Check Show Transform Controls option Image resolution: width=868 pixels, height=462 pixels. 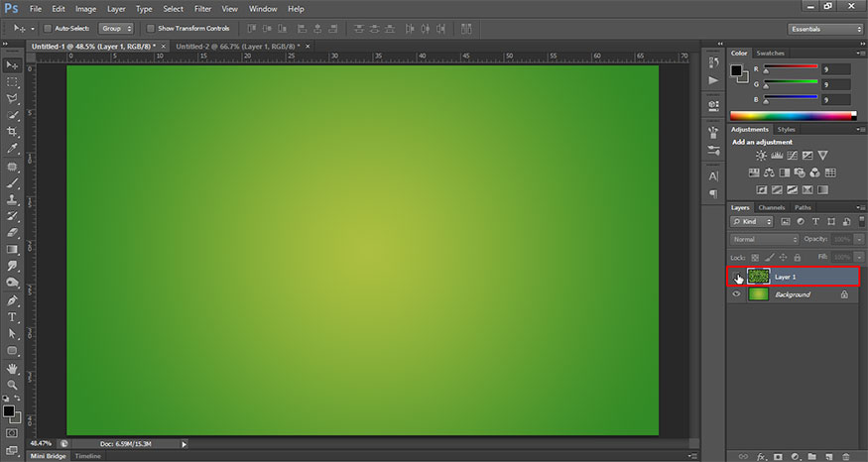click(150, 29)
